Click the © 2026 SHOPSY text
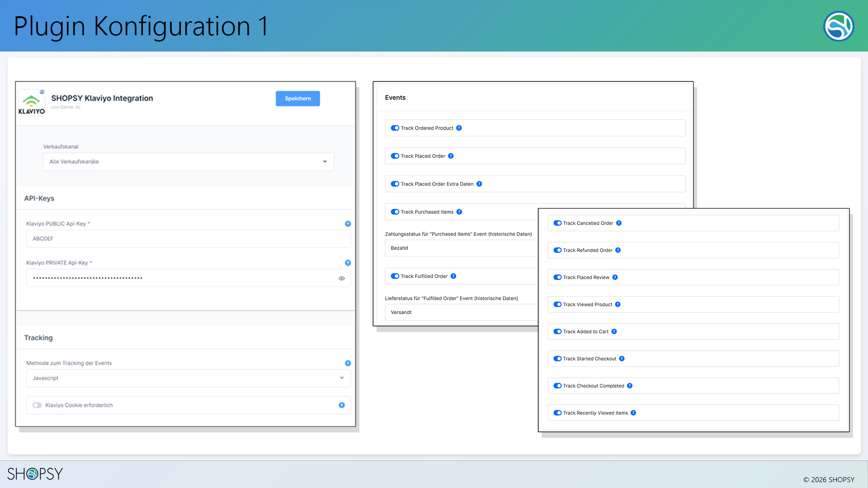This screenshot has width=868, height=488. [x=829, y=480]
